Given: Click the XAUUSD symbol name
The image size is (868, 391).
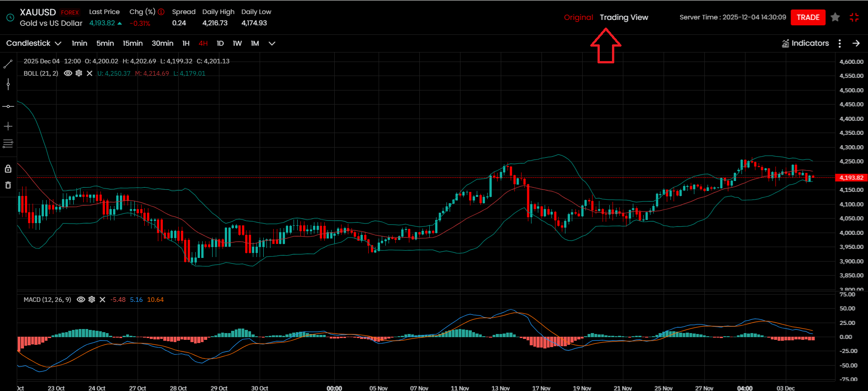Looking at the screenshot, I should pos(38,12).
